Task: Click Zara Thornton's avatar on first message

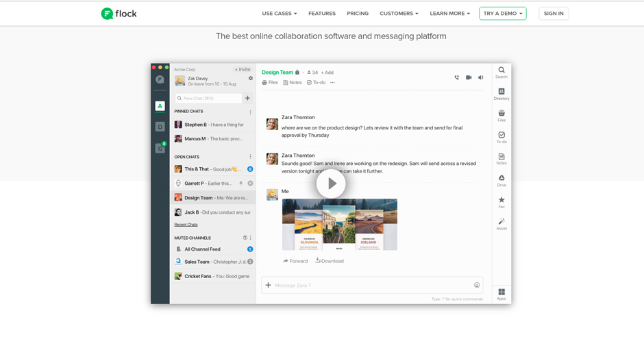Action: coord(272,123)
